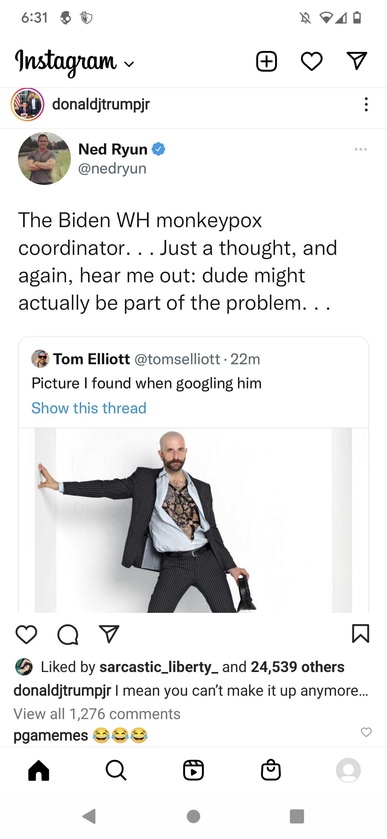
Task: Open the Shop bag tab
Action: tap(271, 771)
